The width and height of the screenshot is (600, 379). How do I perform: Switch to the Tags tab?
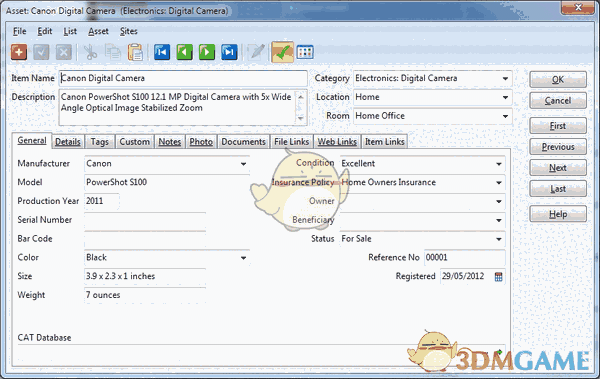99,142
